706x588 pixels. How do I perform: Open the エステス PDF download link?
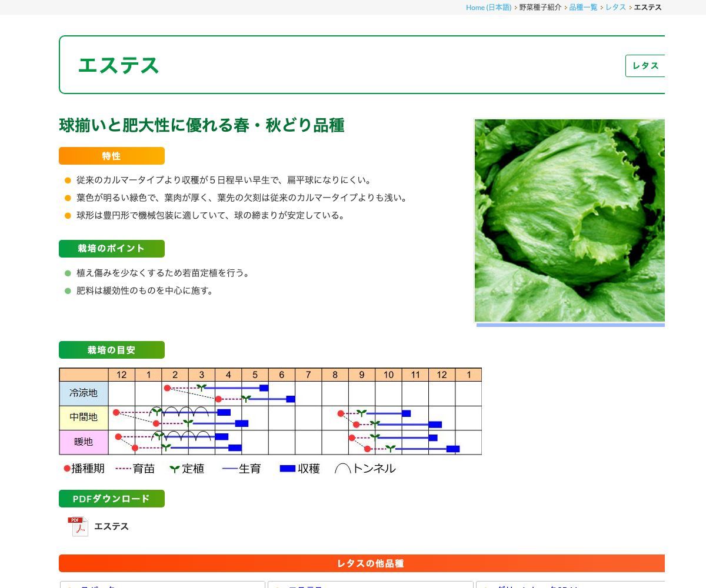pos(112,526)
